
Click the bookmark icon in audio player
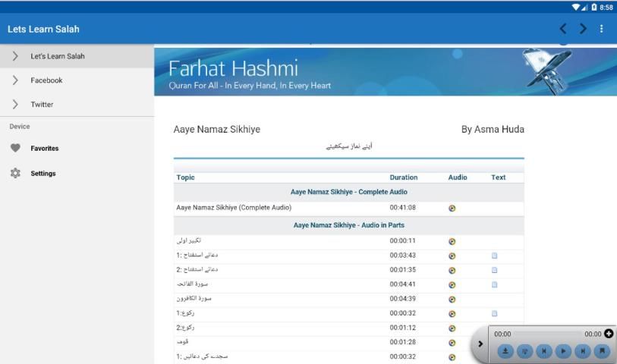coord(601,351)
